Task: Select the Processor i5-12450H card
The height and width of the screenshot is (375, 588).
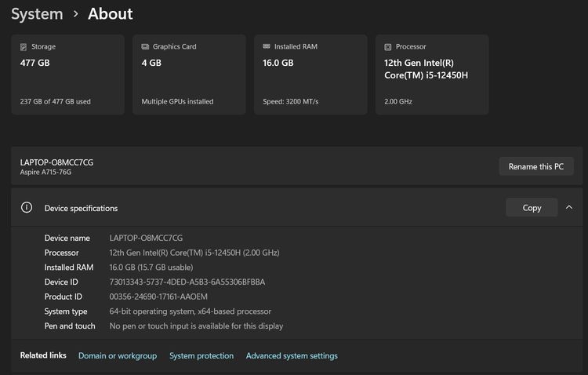Action: [x=432, y=75]
